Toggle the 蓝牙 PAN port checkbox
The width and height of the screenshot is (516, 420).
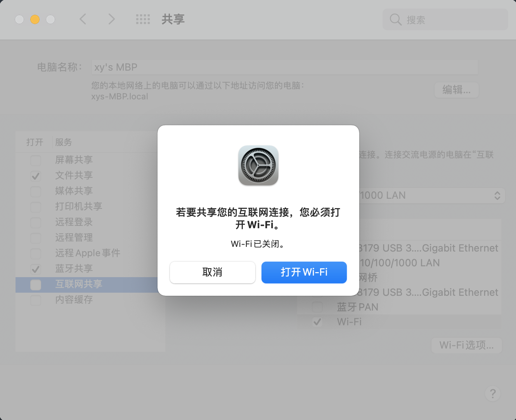(x=317, y=307)
